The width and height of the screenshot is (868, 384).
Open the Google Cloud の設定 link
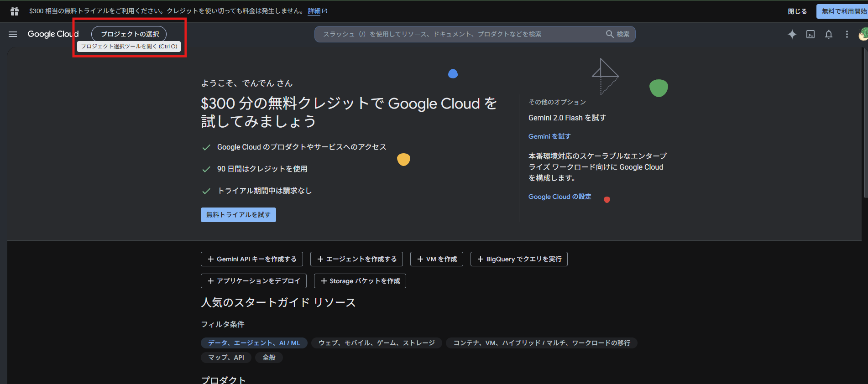pyautogui.click(x=559, y=197)
